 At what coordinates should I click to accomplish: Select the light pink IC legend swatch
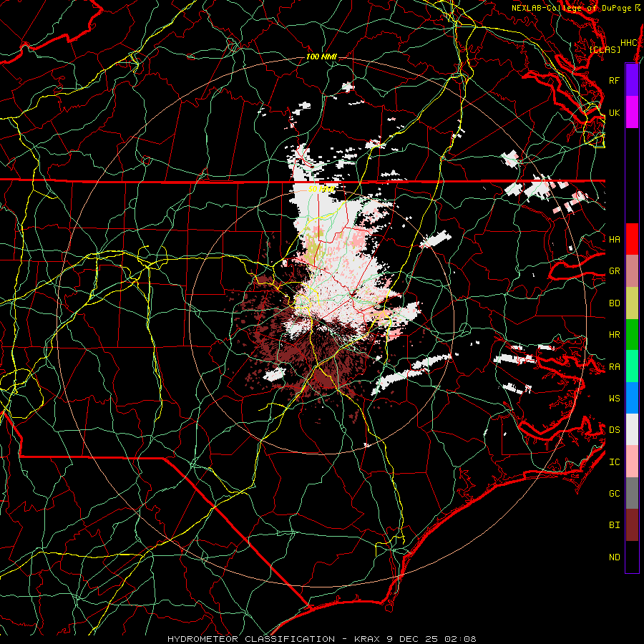click(632, 462)
